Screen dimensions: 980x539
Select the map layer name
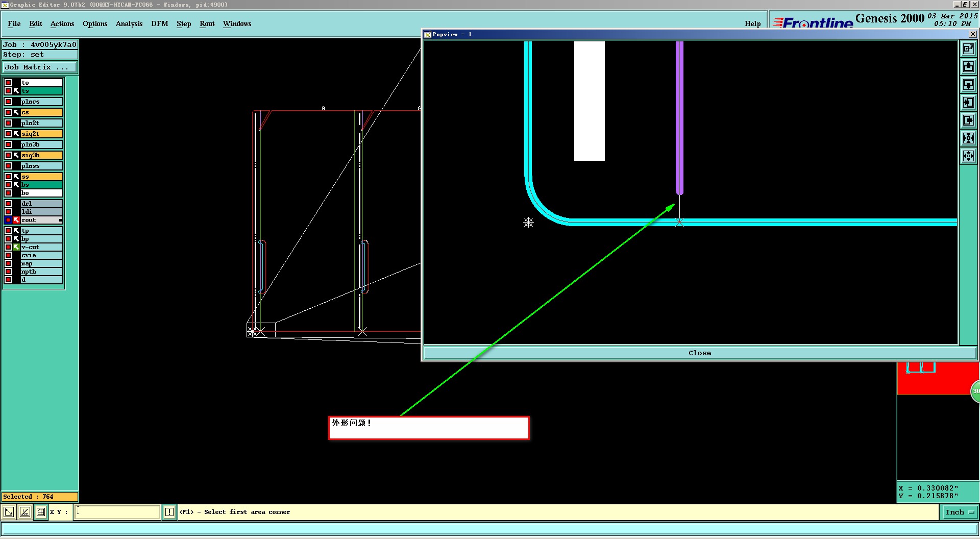coord(41,263)
